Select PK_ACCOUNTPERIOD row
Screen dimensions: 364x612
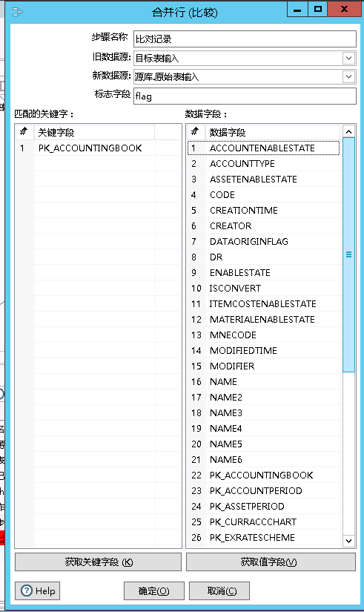[263, 491]
